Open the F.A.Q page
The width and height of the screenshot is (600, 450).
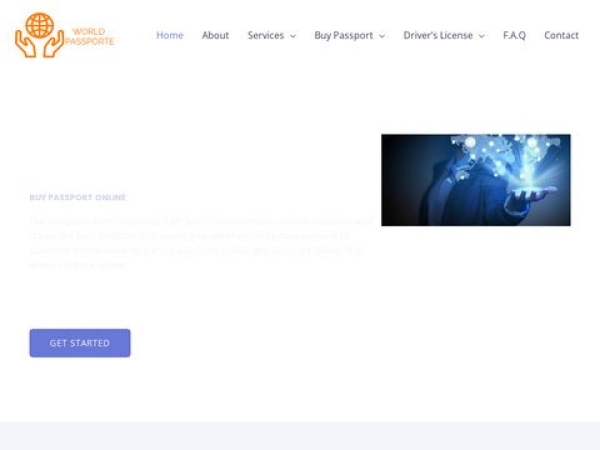point(514,35)
